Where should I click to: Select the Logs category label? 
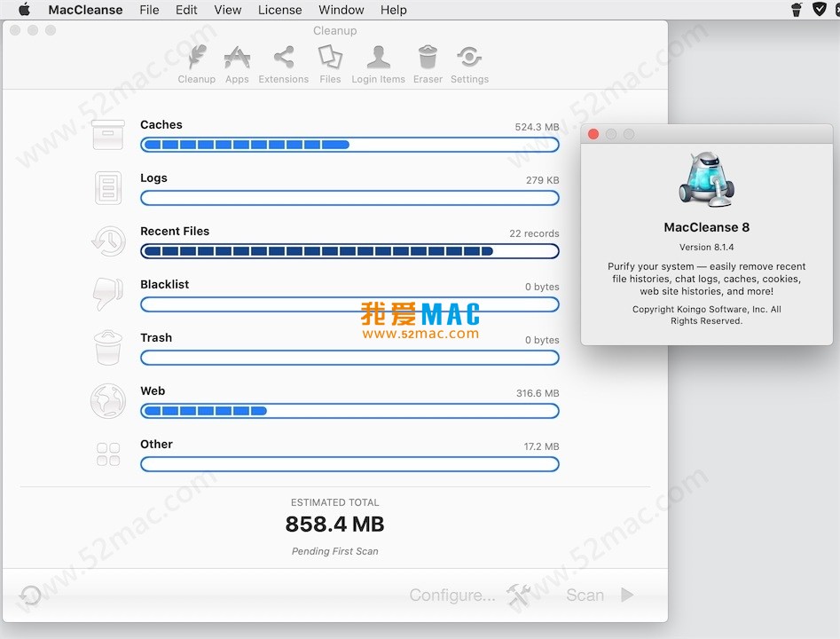coord(153,178)
